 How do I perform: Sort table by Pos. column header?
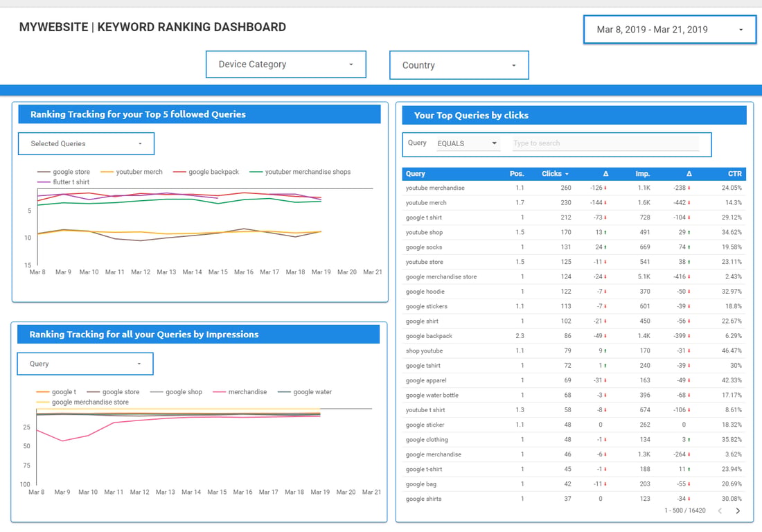pyautogui.click(x=517, y=173)
